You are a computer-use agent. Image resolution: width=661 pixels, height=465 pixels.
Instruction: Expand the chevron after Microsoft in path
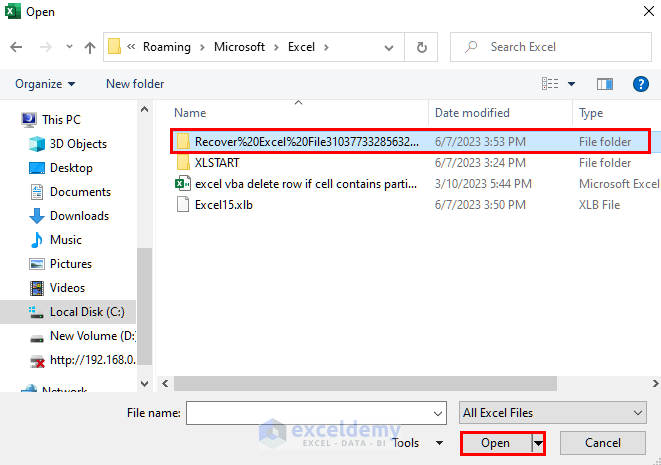[x=276, y=47]
